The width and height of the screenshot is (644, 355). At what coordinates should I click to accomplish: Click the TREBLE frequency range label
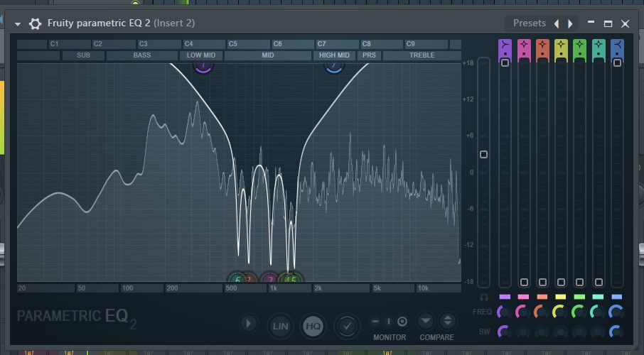tap(422, 55)
